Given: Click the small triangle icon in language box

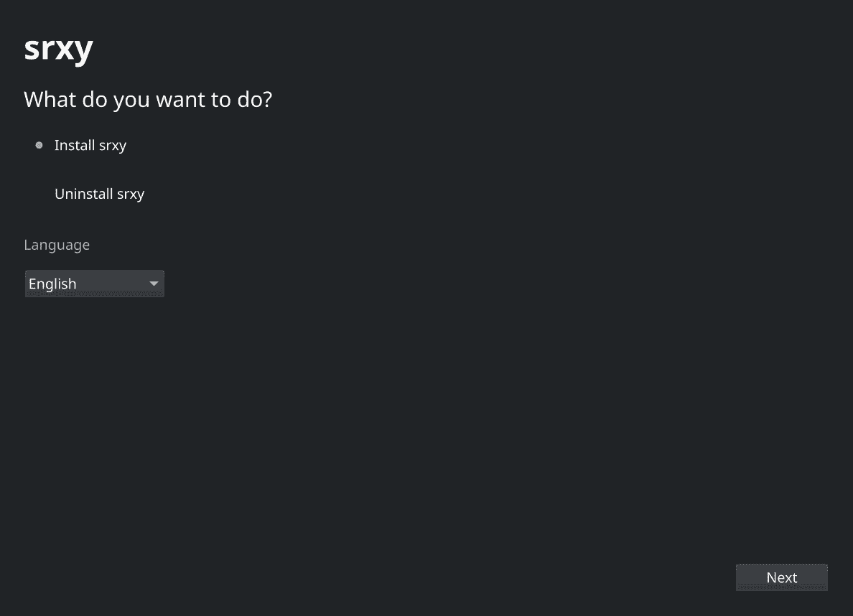Looking at the screenshot, I should coord(154,284).
